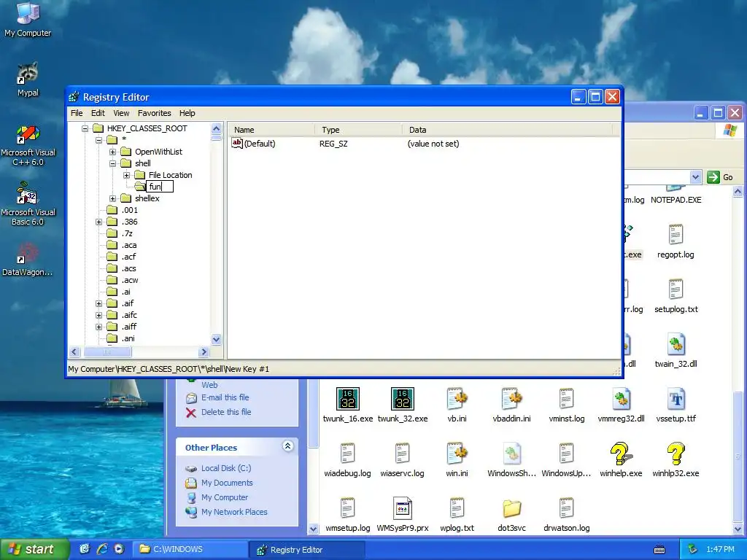747x560 pixels.
Task: Click the Data column header
Action: [x=508, y=130]
